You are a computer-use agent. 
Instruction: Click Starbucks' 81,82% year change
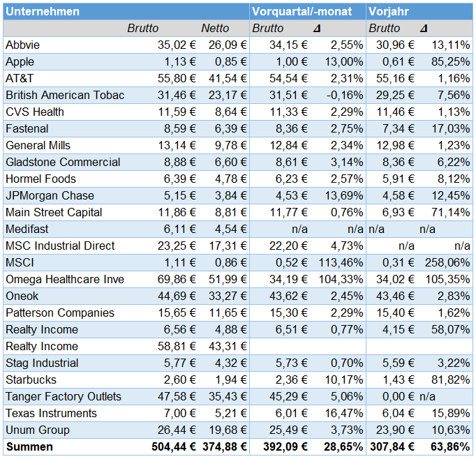tap(451, 379)
